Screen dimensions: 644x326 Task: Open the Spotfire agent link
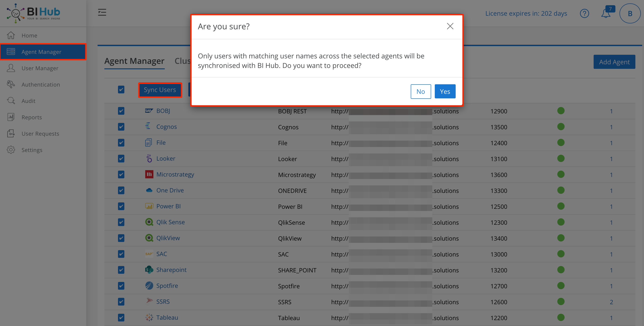tap(167, 286)
